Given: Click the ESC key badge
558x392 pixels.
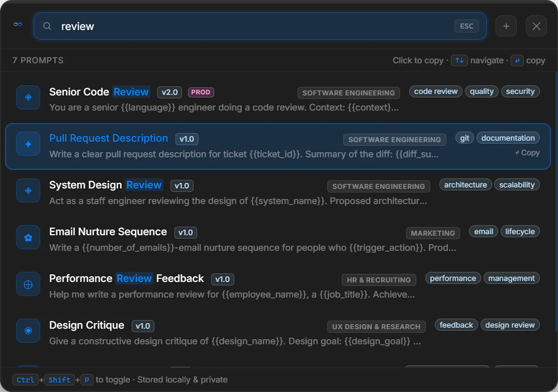Looking at the screenshot, I should coord(466,26).
